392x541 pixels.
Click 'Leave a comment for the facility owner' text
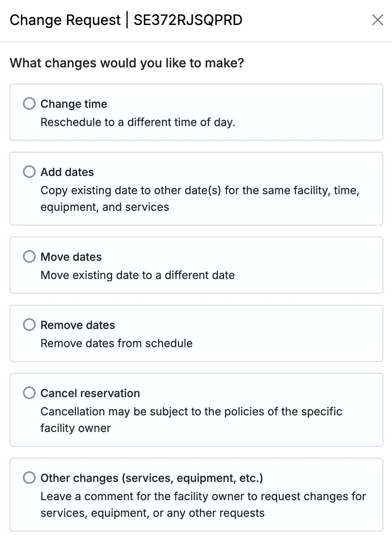pyautogui.click(x=203, y=505)
